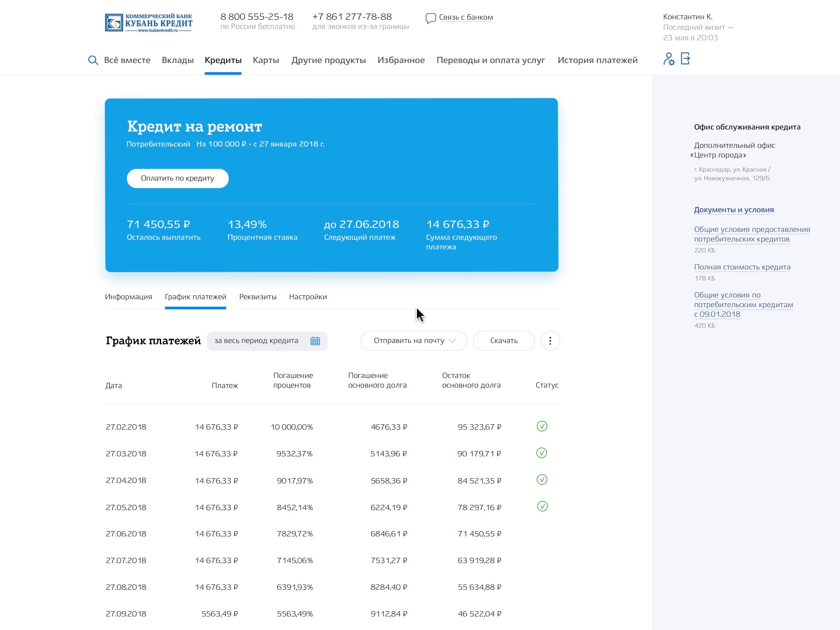This screenshot has height=630, width=840.
Task: Open 'Общие условия по потребительским кредитам' document
Action: [x=743, y=304]
